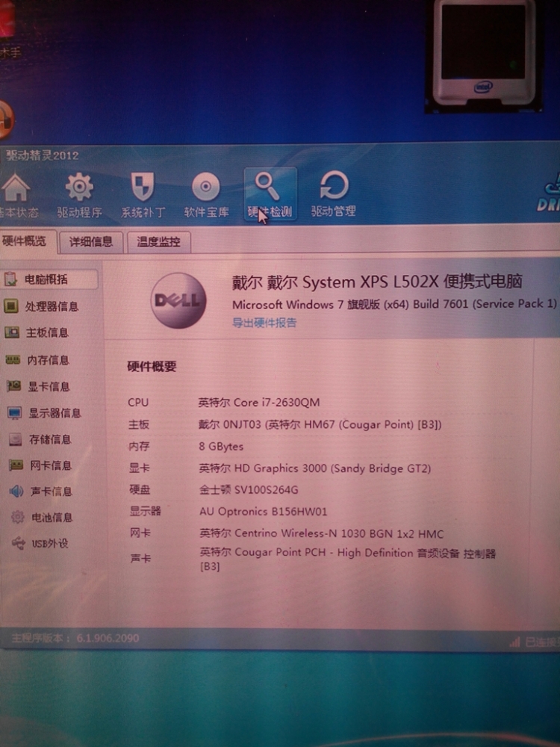Switch to the 详细信息 tab

coord(91,242)
